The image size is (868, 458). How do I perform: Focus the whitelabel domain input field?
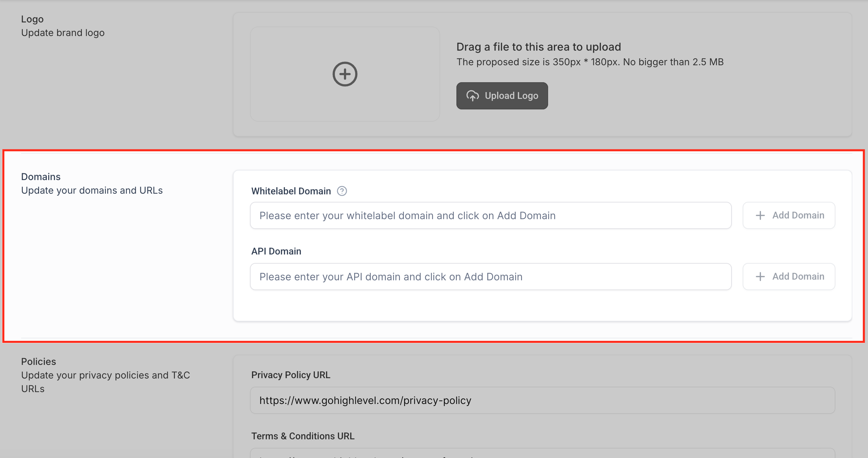(x=490, y=215)
